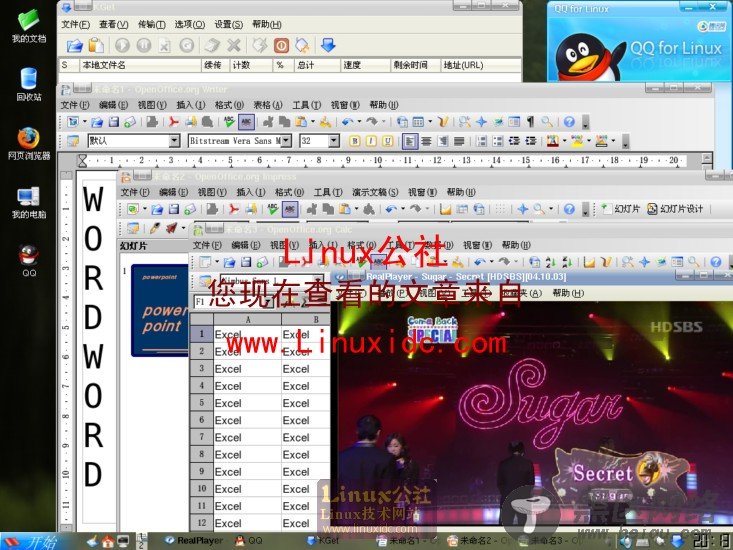This screenshot has height=550, width=733.
Task: Open a document via Writer's open folder icon
Action: (97, 122)
